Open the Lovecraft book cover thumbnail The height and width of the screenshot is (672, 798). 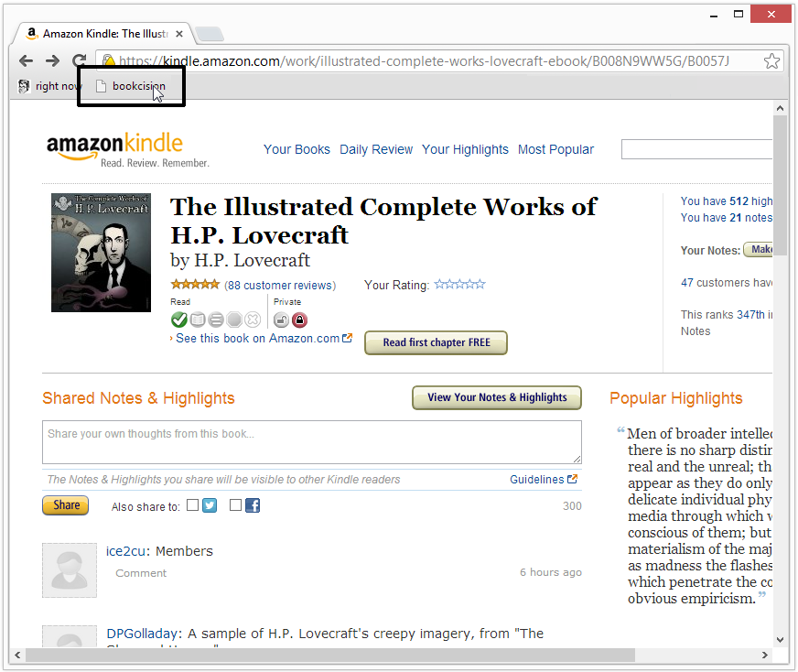pyautogui.click(x=102, y=253)
